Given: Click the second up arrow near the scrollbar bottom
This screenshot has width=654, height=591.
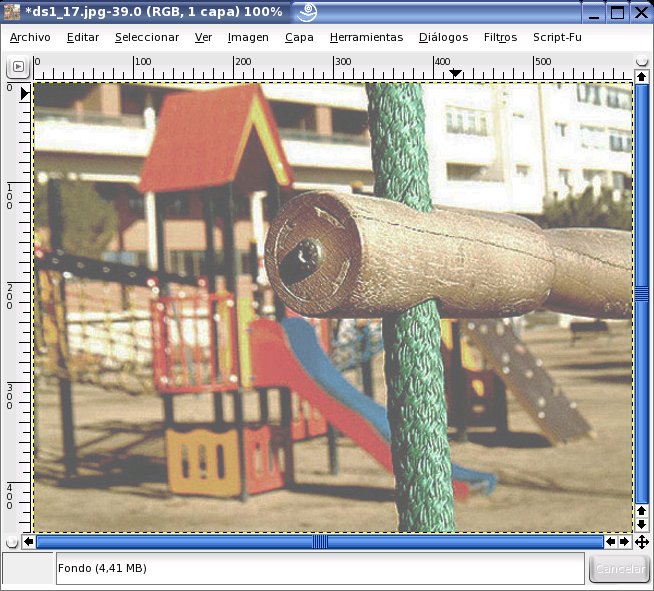Looking at the screenshot, I should pyautogui.click(x=641, y=511).
